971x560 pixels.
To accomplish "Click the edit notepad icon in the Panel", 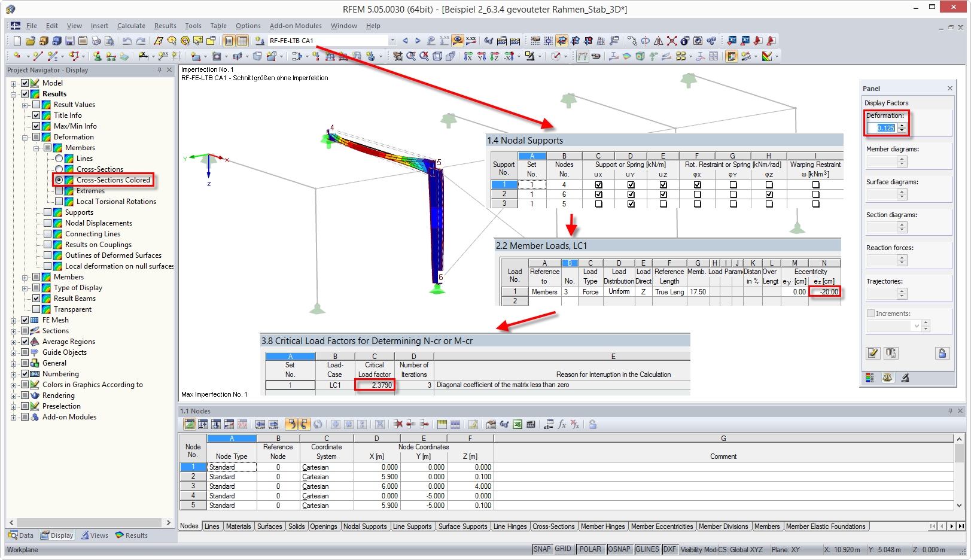I will (873, 353).
